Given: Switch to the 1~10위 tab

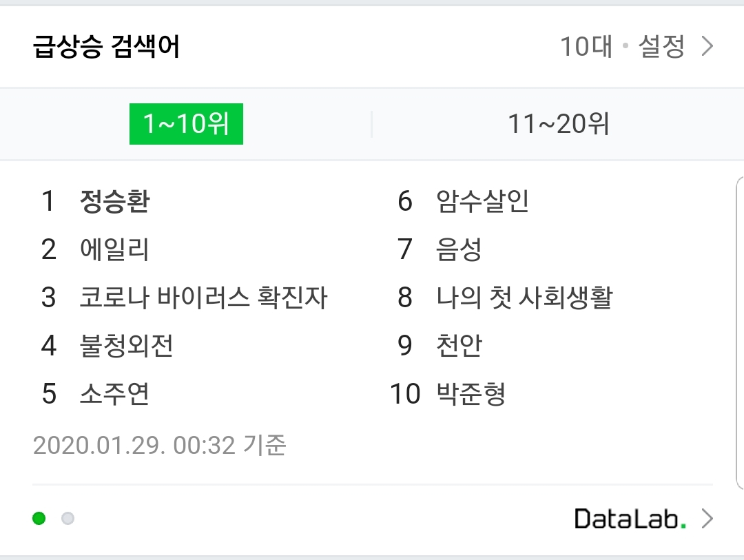Looking at the screenshot, I should [186, 124].
